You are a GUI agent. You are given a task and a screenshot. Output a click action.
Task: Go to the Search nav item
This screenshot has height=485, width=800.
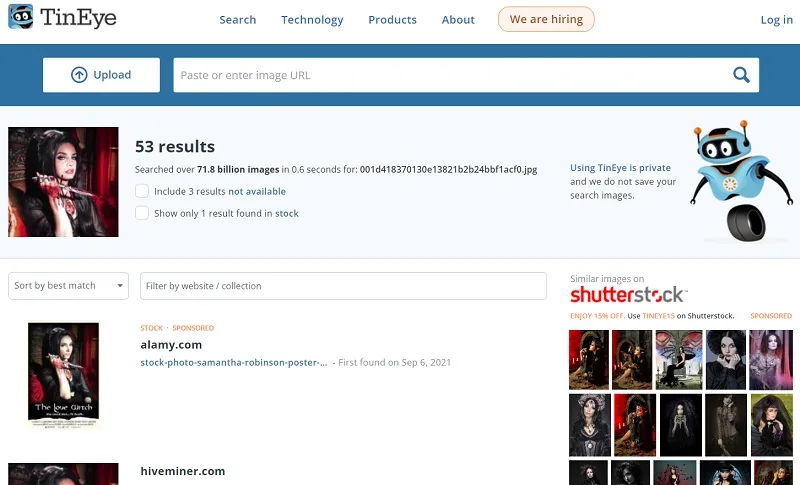click(x=238, y=20)
